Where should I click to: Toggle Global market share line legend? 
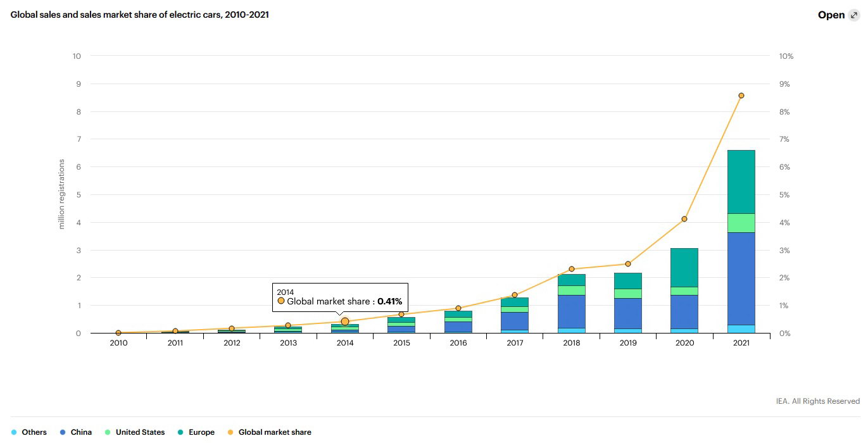point(274,432)
